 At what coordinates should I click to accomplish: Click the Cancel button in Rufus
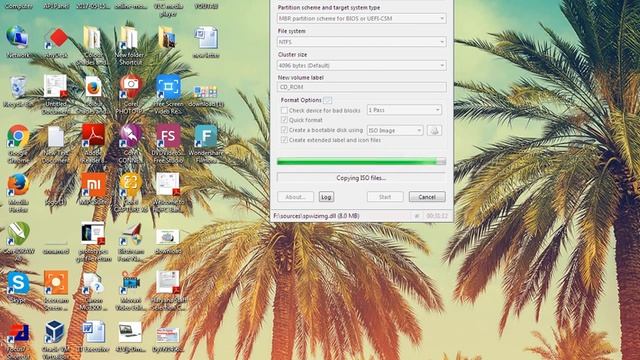click(x=427, y=197)
